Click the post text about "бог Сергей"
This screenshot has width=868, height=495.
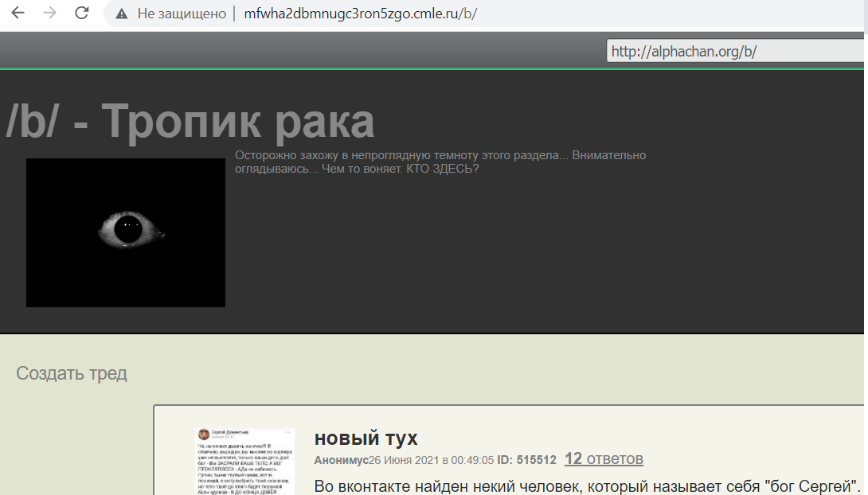pos(587,485)
